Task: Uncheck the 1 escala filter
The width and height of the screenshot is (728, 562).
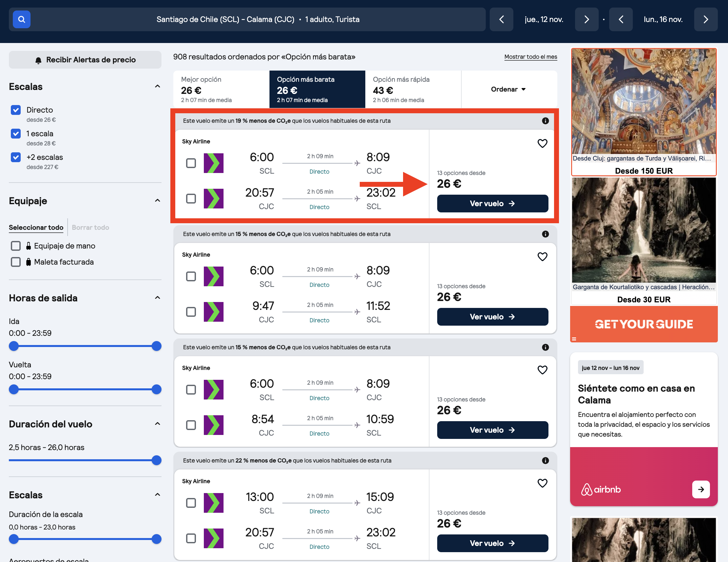Action: tap(16, 134)
